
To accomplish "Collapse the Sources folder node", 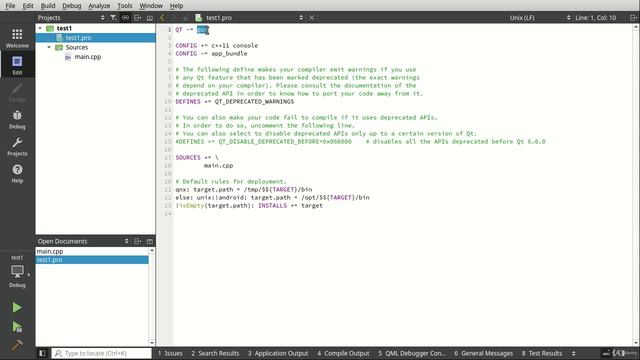I will coord(49,47).
